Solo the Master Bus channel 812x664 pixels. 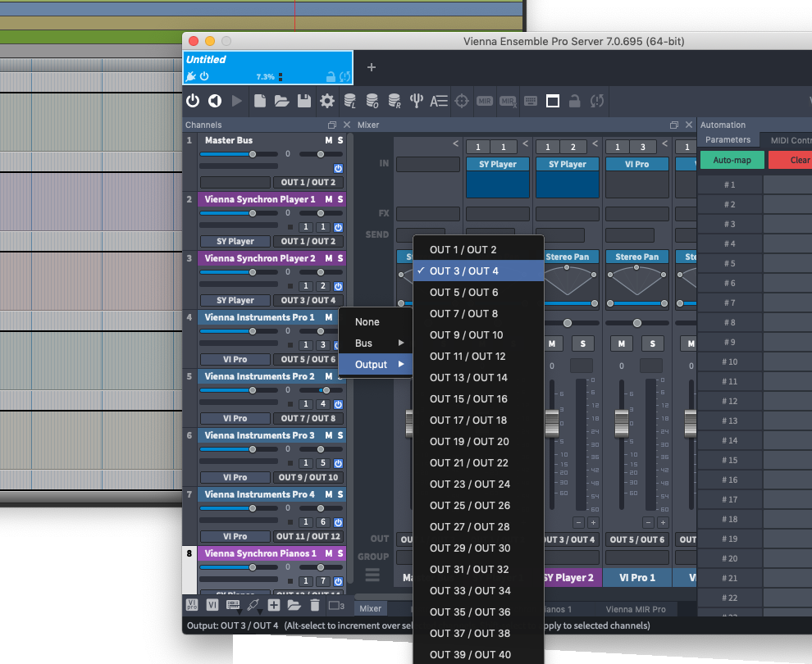(340, 140)
